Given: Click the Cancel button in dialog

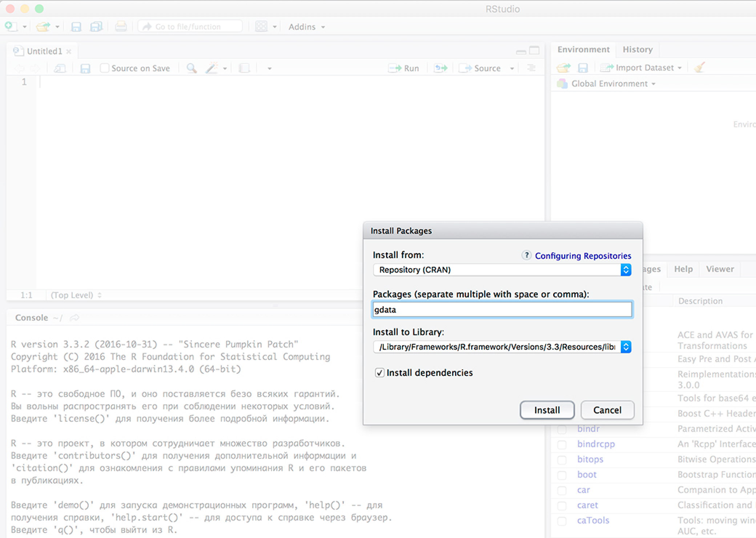Looking at the screenshot, I should click(x=607, y=410).
